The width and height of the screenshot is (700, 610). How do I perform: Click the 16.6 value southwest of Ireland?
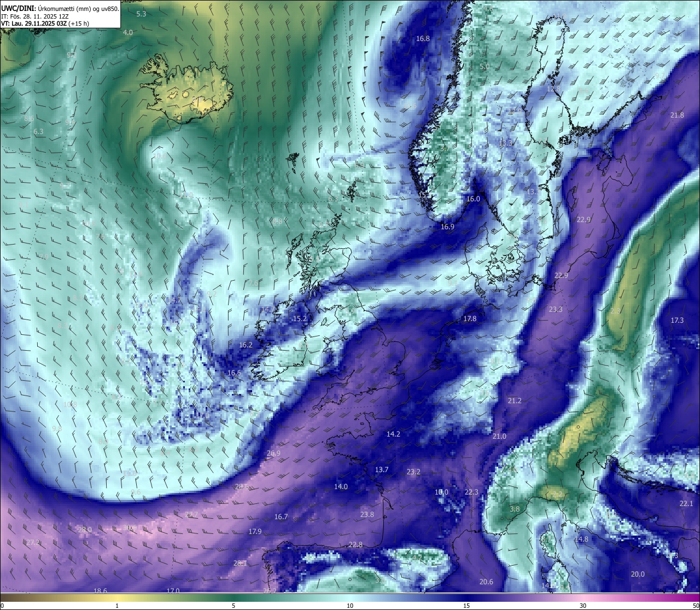tap(234, 373)
